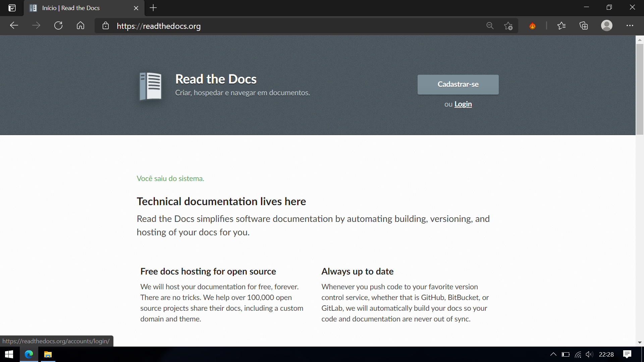644x362 pixels.
Task: Click the Microsoft Edge taskbar icon
Action: coord(29,354)
